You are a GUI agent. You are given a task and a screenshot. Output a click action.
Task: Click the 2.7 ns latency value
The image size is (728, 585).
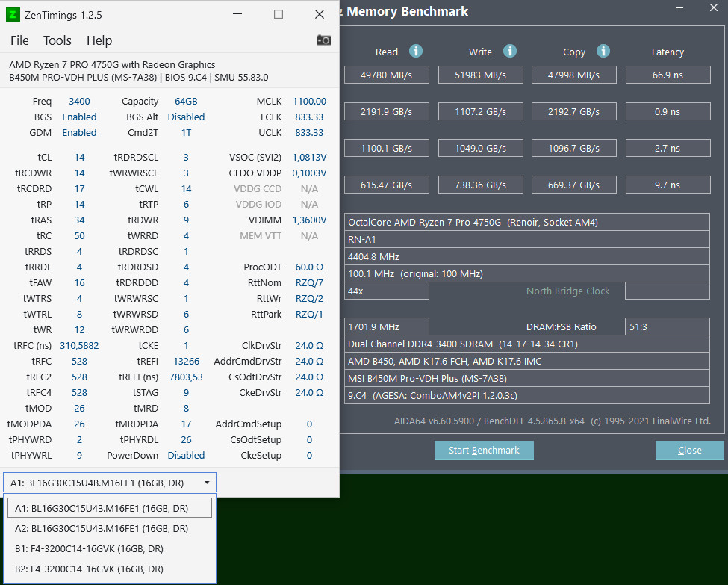tap(668, 148)
